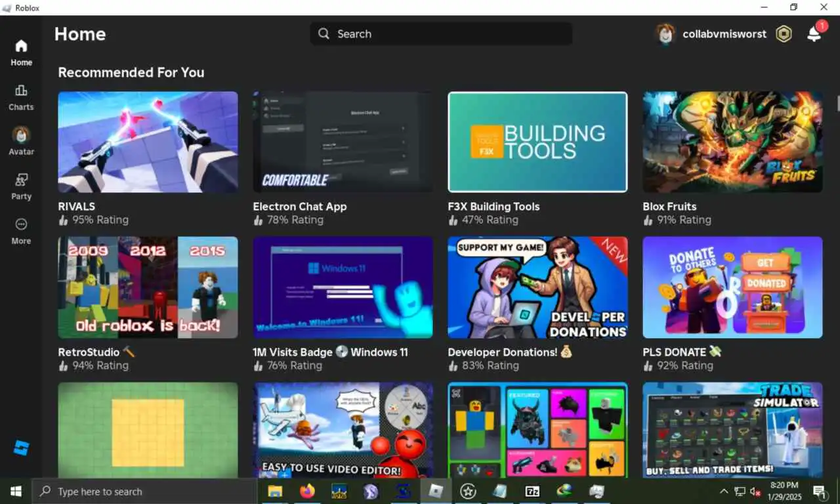Click the collabvmisworst profile avatar picture
840x504 pixels.
(665, 34)
